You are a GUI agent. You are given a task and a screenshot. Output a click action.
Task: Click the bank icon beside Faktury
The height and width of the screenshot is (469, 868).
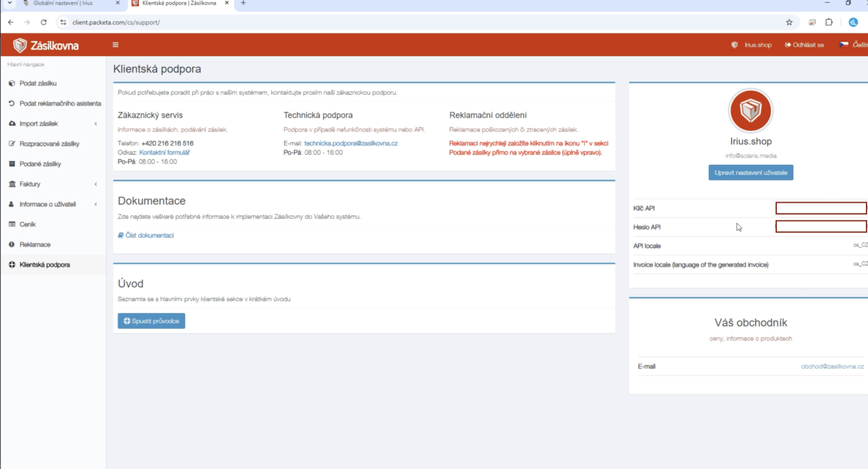pos(12,184)
